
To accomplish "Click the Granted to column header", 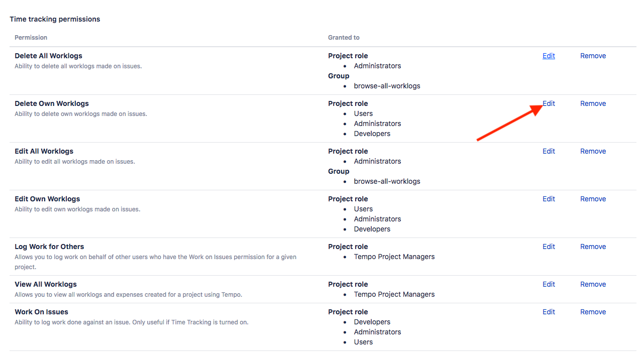I will pos(344,38).
